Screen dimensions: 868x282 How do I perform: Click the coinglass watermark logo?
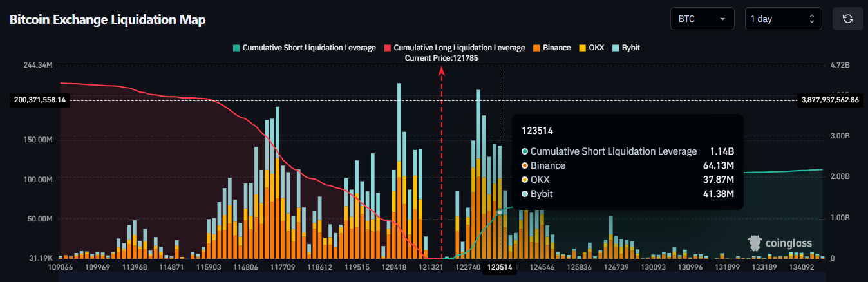click(779, 243)
